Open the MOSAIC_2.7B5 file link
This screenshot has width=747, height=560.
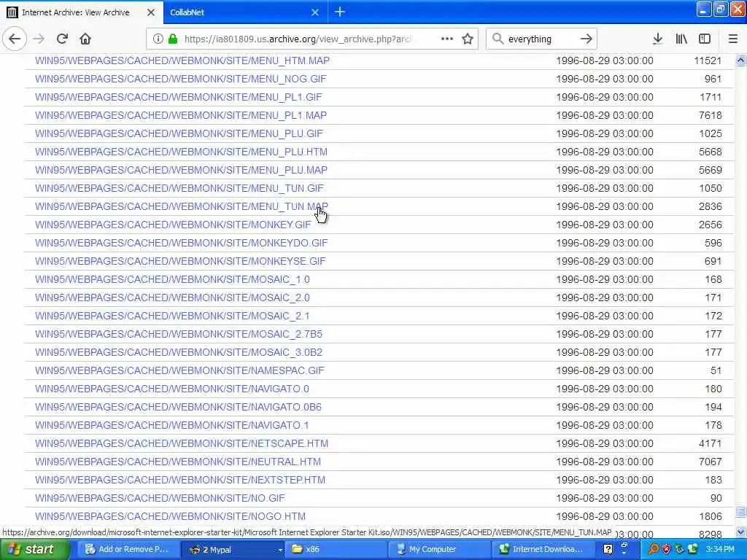click(x=179, y=334)
